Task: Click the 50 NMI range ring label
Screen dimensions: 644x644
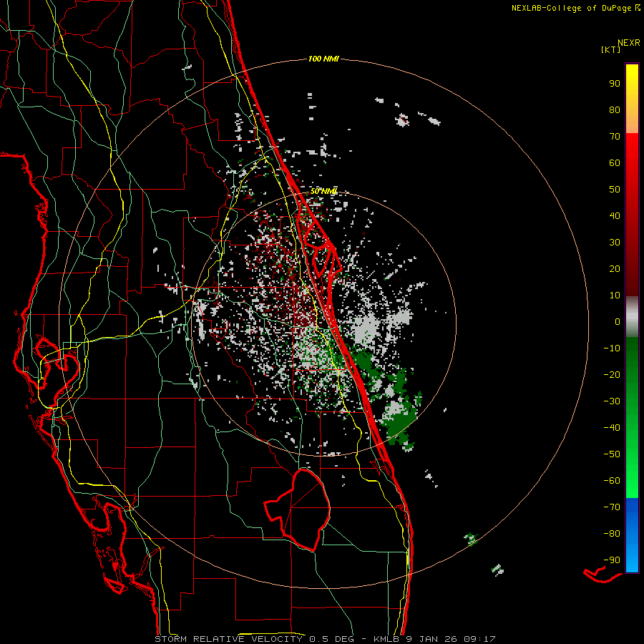Action: [x=323, y=191]
